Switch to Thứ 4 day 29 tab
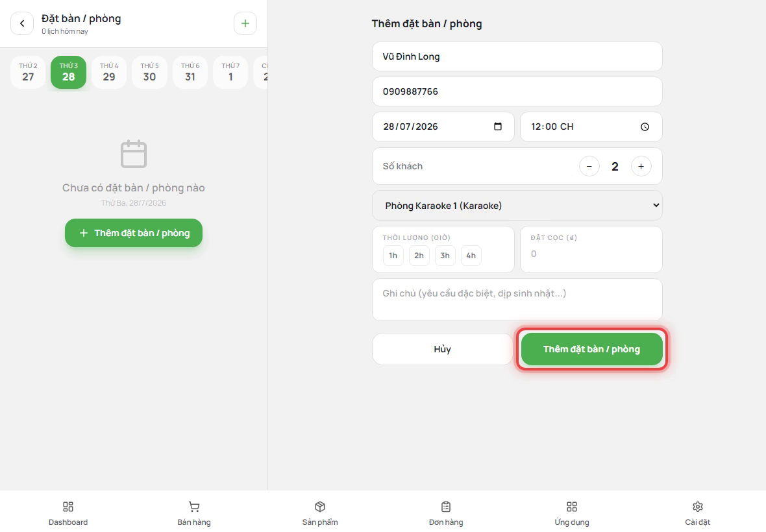Viewport: 766px width, 532px height. (x=109, y=72)
